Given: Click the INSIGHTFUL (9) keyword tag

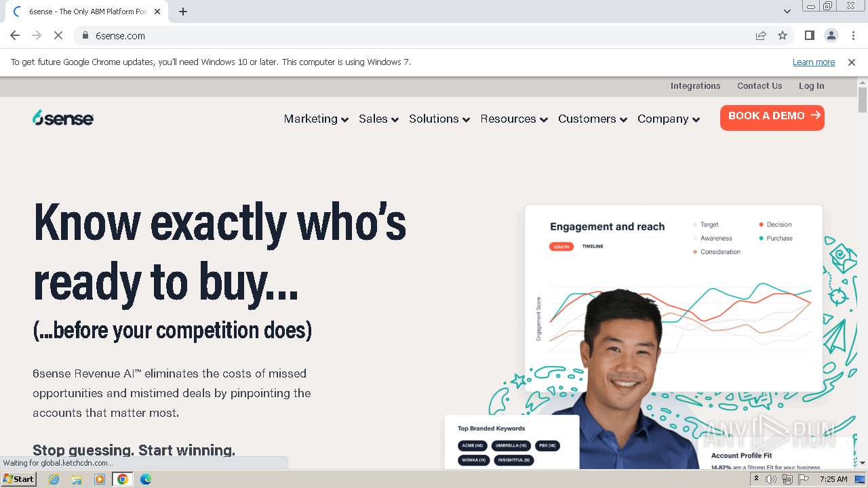Looking at the screenshot, I should [514, 460].
